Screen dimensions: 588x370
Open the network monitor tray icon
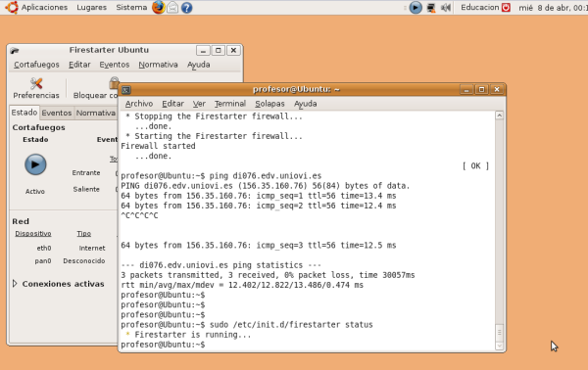click(x=431, y=8)
